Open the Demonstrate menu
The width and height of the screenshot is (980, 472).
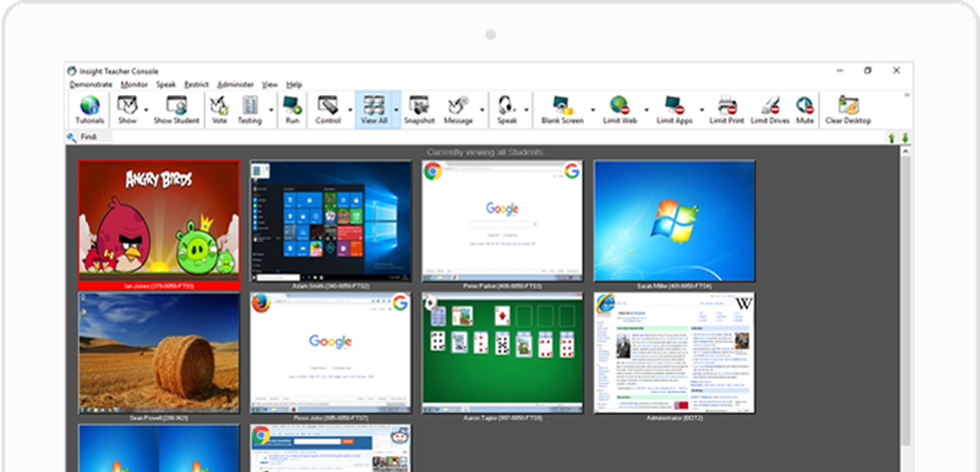pos(90,85)
